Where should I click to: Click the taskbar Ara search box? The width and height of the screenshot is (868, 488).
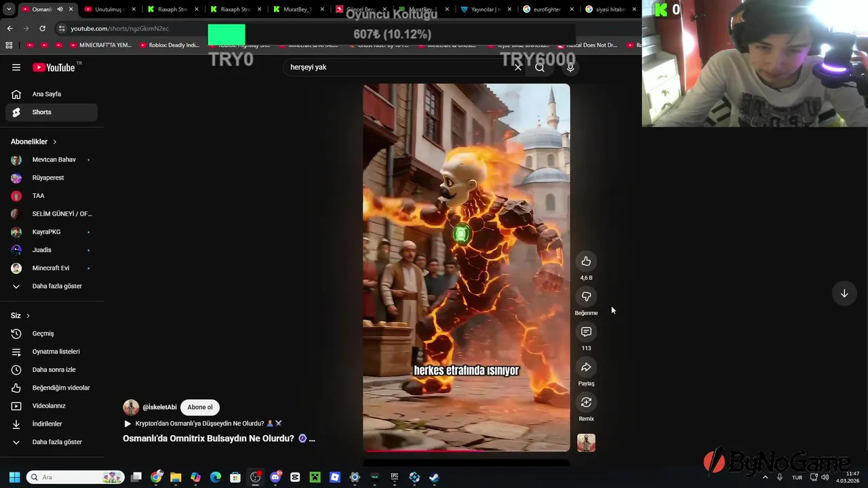click(x=75, y=477)
